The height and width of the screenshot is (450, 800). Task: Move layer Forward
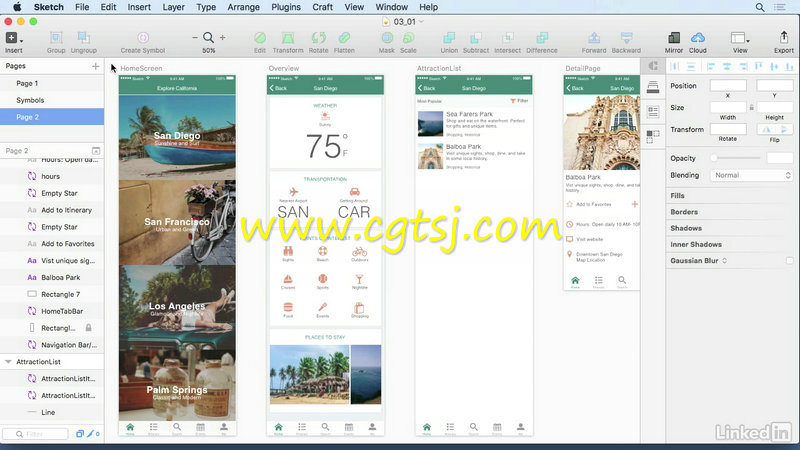coord(594,38)
